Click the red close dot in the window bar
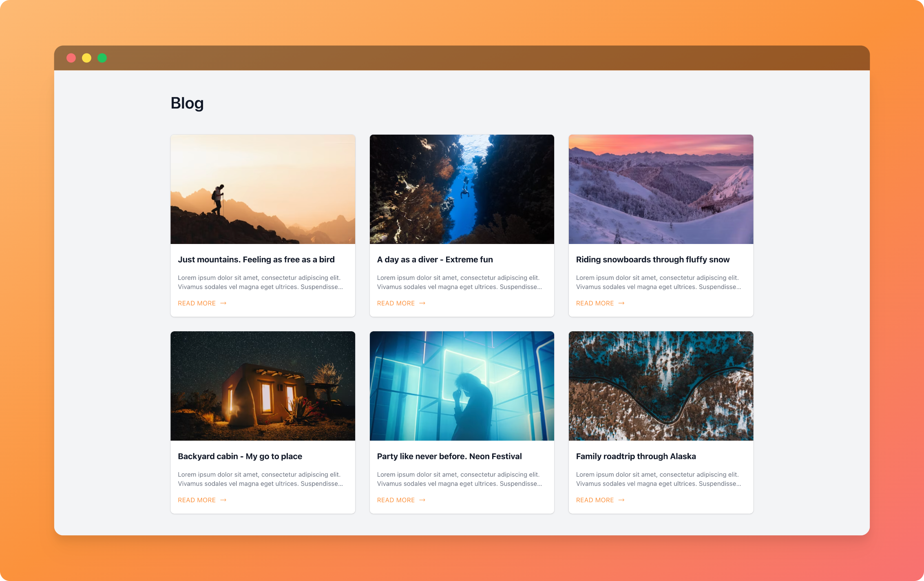Image resolution: width=924 pixels, height=581 pixels. 71,58
